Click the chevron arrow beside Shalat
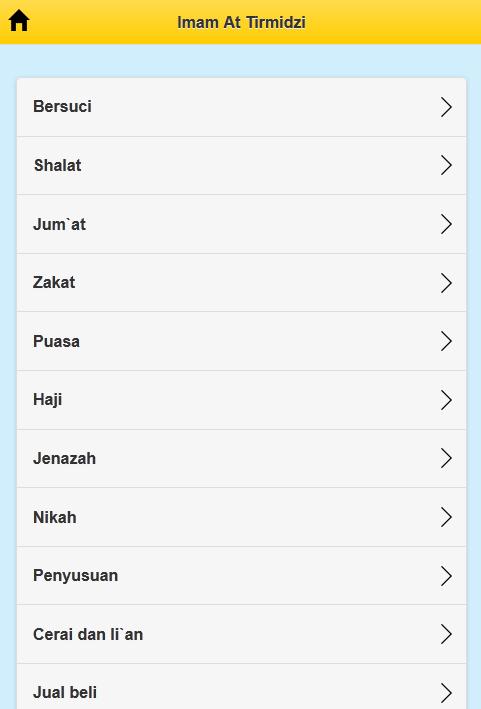The width and height of the screenshot is (481, 709). click(446, 165)
